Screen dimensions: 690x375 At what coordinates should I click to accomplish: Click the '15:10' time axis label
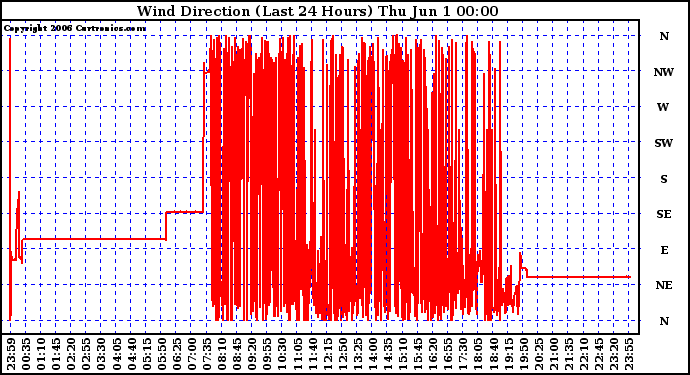click(403, 354)
